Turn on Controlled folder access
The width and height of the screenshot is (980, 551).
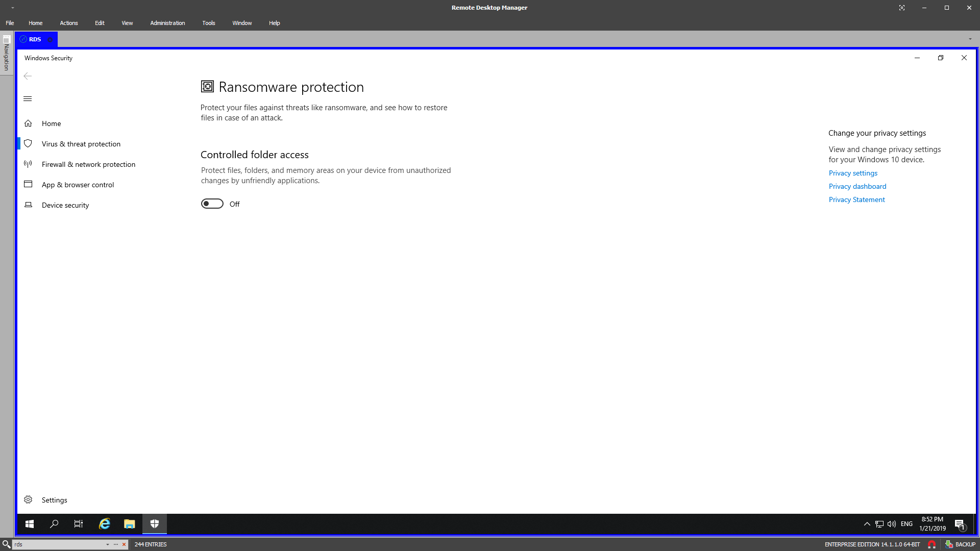coord(212,204)
